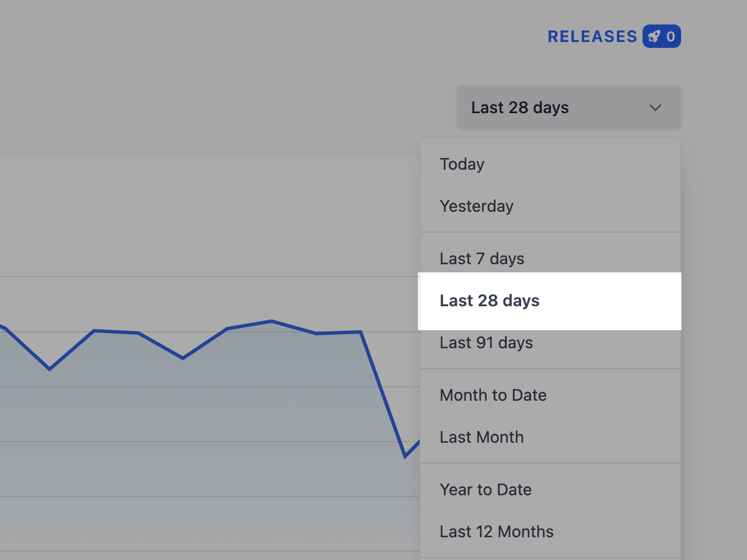Click the chevron on the date range selector
The height and width of the screenshot is (560, 747).
point(655,107)
